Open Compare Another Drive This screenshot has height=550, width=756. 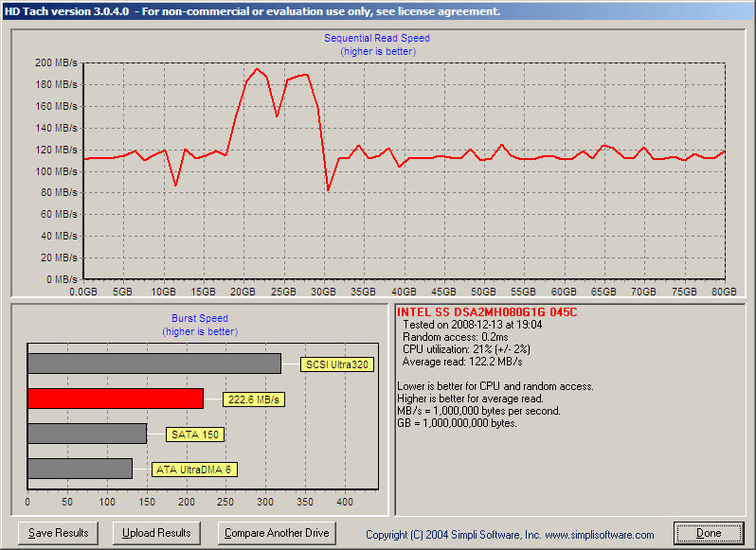pyautogui.click(x=277, y=533)
